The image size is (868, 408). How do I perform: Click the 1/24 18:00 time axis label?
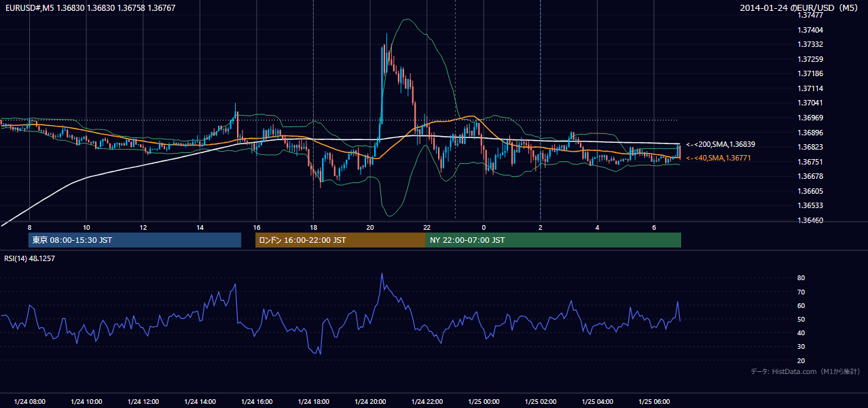[x=314, y=402]
